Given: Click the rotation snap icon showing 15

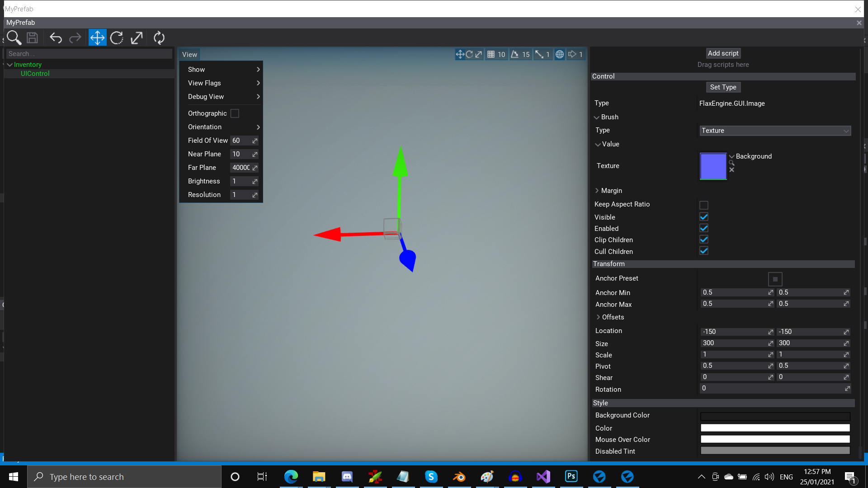Looking at the screenshot, I should 520,54.
